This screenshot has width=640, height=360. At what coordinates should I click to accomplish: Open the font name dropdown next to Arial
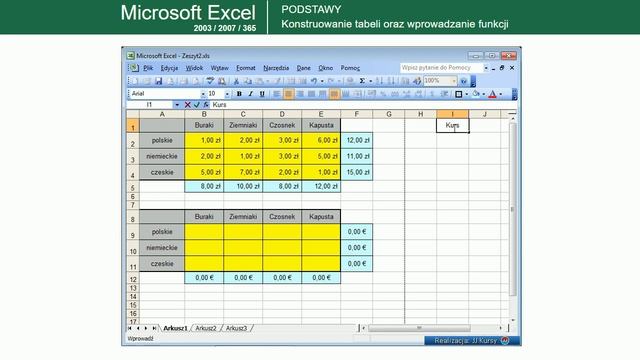[203, 94]
